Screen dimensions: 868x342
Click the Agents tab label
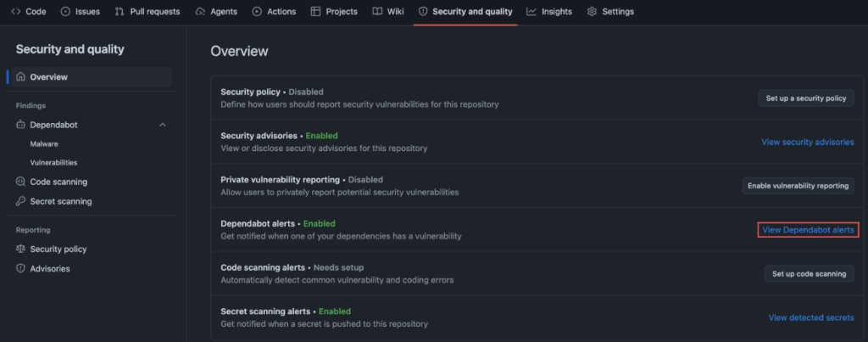224,11
